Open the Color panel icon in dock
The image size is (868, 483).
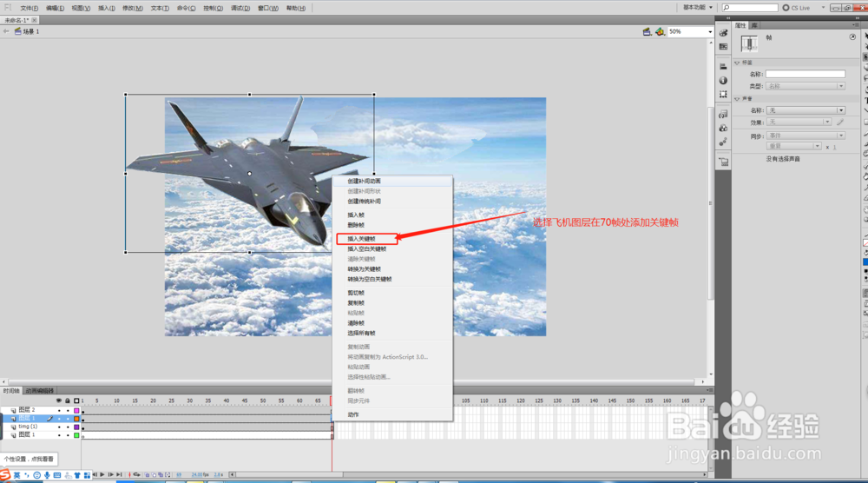click(x=723, y=33)
